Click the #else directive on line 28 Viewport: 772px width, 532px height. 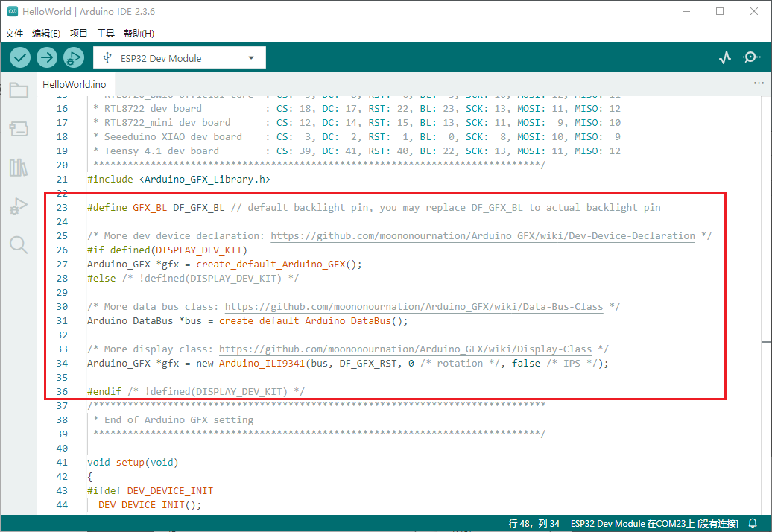pyautogui.click(x=101, y=279)
